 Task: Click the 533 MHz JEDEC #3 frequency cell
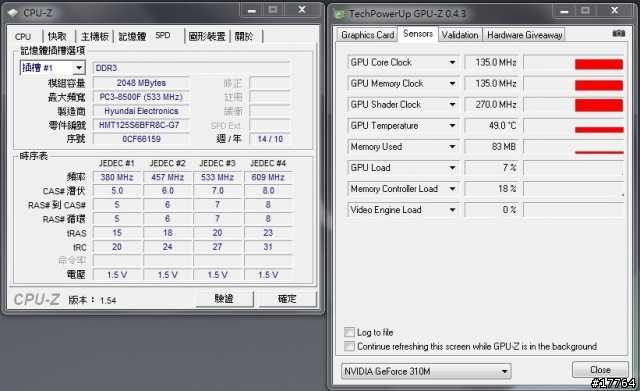218,177
